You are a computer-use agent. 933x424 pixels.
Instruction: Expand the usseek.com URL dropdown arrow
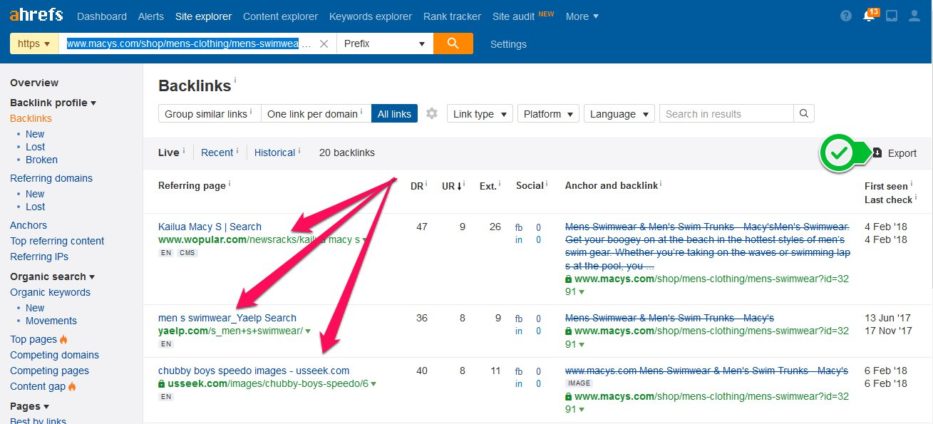[x=374, y=384]
